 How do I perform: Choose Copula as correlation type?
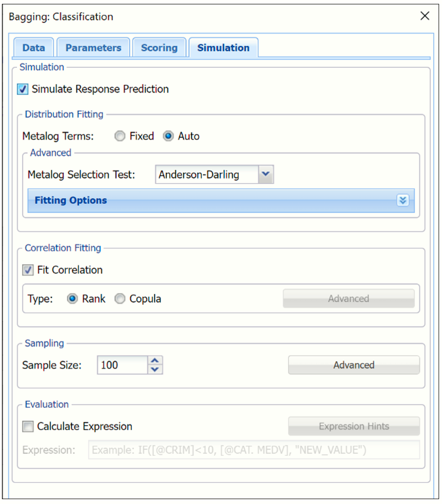120,299
